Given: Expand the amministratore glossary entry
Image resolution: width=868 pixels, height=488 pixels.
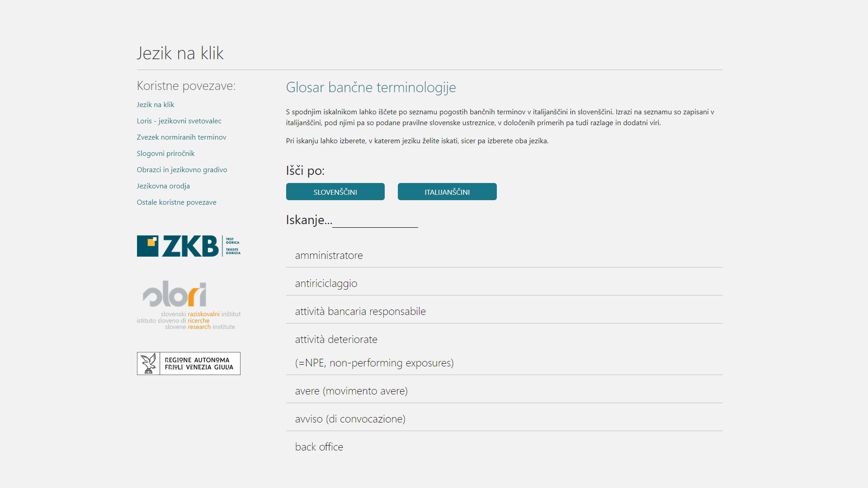Looking at the screenshot, I should click(329, 255).
